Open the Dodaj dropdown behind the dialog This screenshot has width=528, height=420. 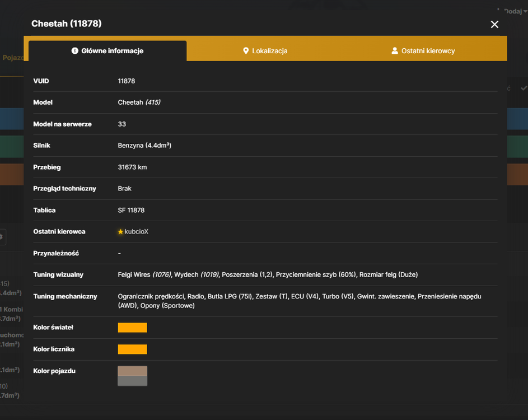pyautogui.click(x=515, y=11)
